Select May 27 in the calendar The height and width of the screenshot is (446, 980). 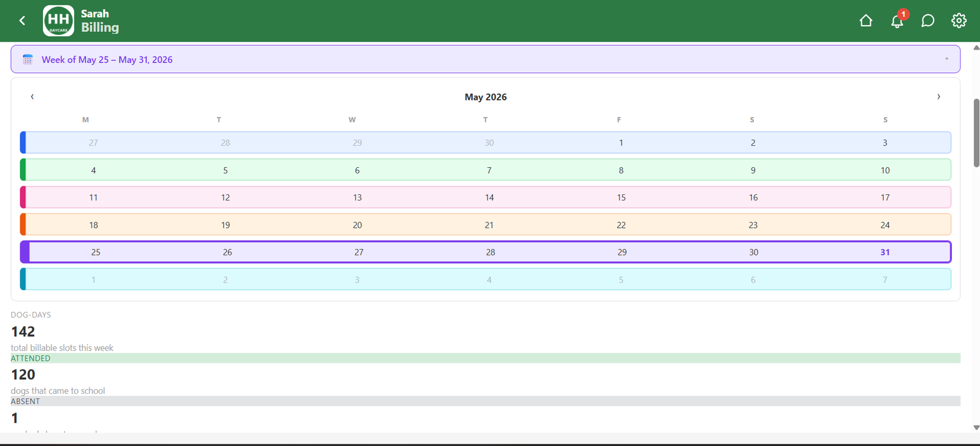359,252
